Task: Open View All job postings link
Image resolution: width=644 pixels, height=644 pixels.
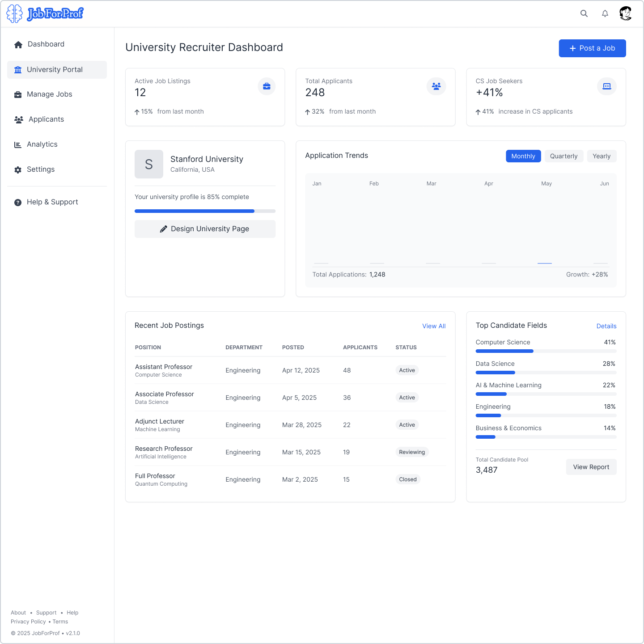Action: [434, 326]
